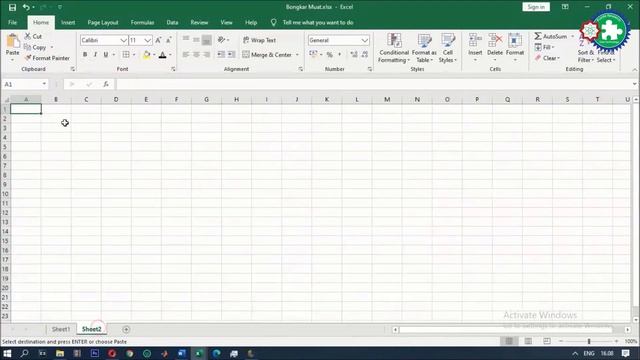Apply cell borders
The image size is (640, 360).
pos(126,54)
